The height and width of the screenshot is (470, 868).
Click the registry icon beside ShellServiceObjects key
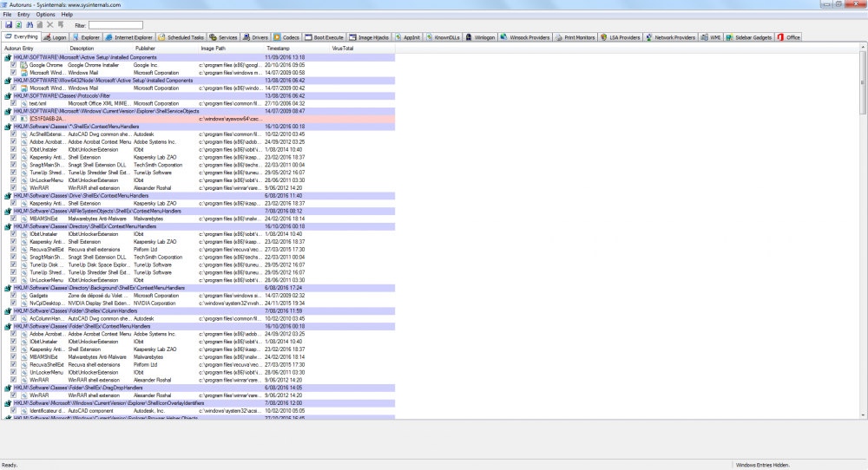pyautogui.click(x=8, y=111)
